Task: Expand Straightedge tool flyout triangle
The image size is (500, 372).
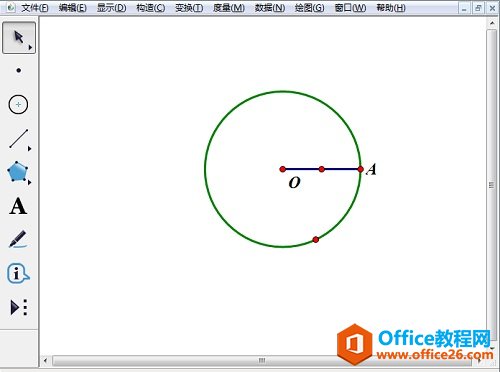Action: pos(30,149)
